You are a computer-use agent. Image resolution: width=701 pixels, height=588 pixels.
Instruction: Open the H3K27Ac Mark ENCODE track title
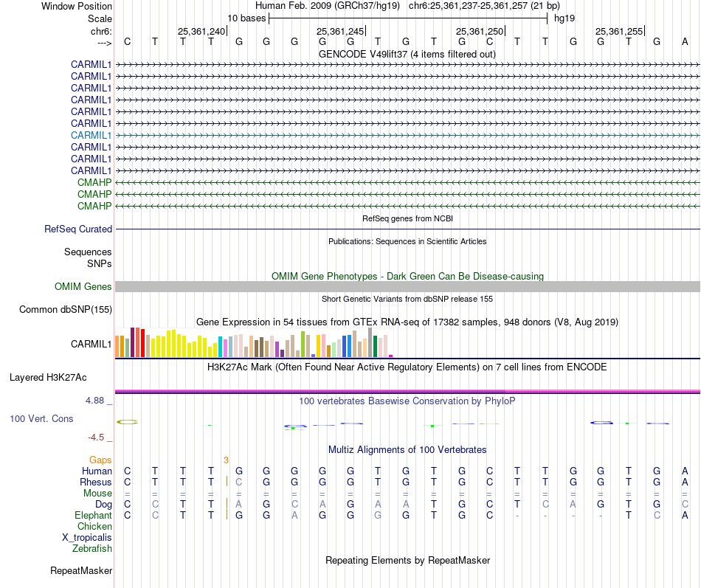[x=407, y=367]
